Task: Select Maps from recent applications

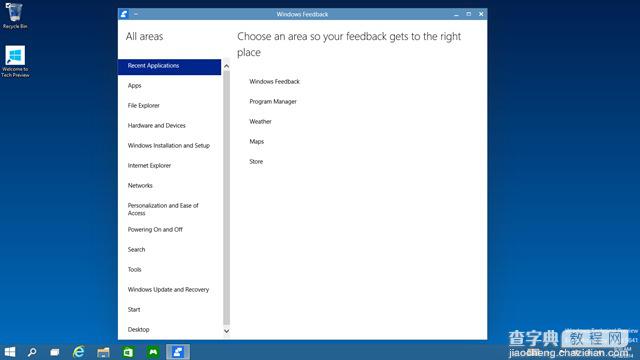Action: point(256,142)
